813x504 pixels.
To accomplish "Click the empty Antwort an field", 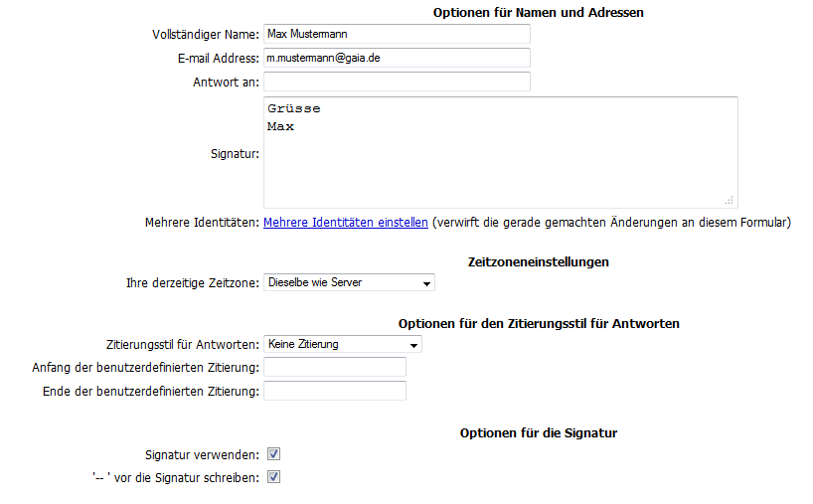I will 398,82.
